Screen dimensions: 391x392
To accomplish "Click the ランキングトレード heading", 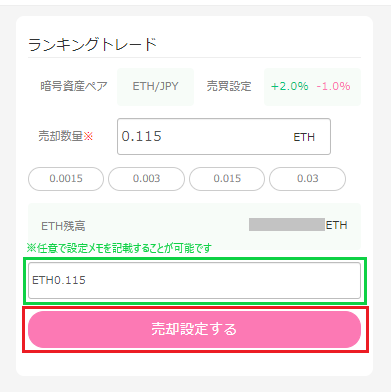I will point(93,44).
